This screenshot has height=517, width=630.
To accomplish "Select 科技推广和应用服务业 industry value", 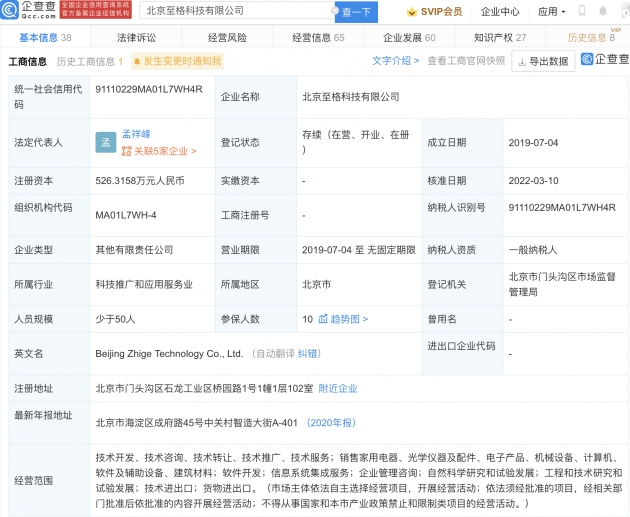I will pos(144,284).
